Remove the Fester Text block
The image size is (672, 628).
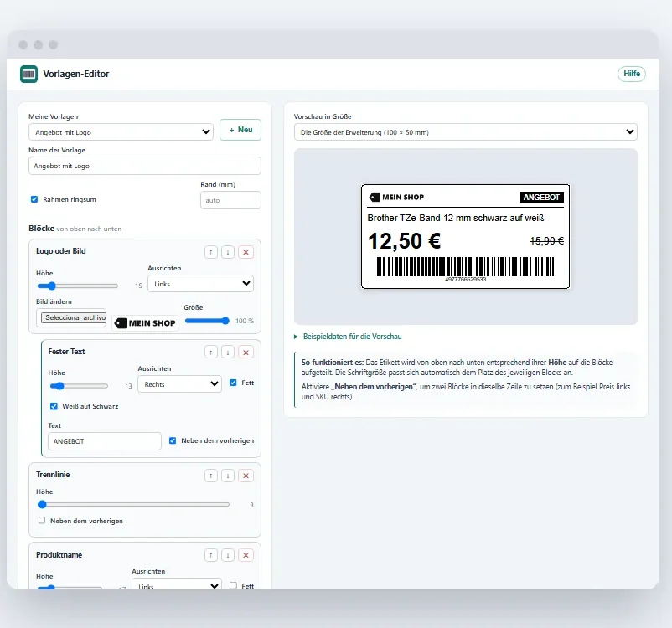coord(246,353)
